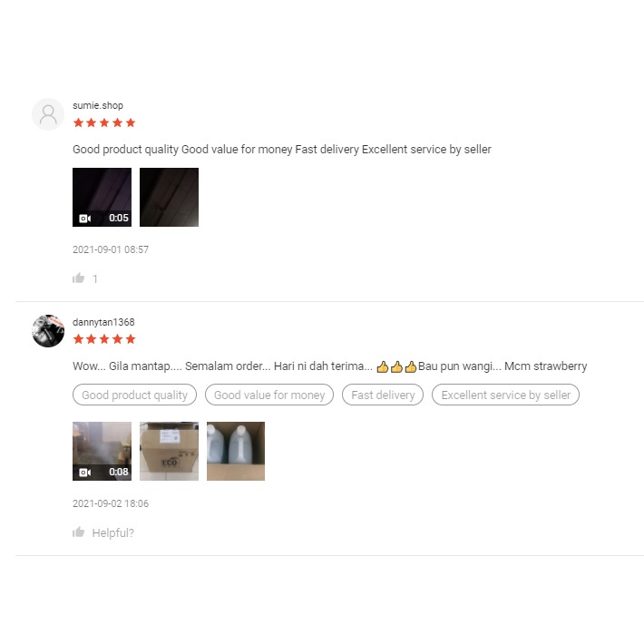Play sumie.shop's 0:05 review video

102,197
